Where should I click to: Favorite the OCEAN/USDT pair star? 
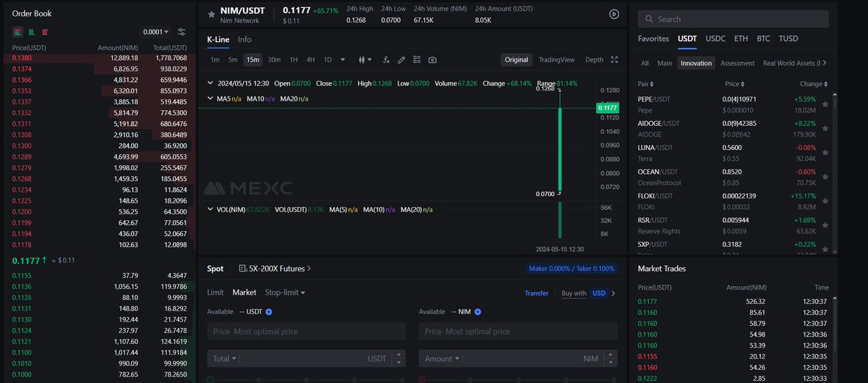pyautogui.click(x=825, y=177)
